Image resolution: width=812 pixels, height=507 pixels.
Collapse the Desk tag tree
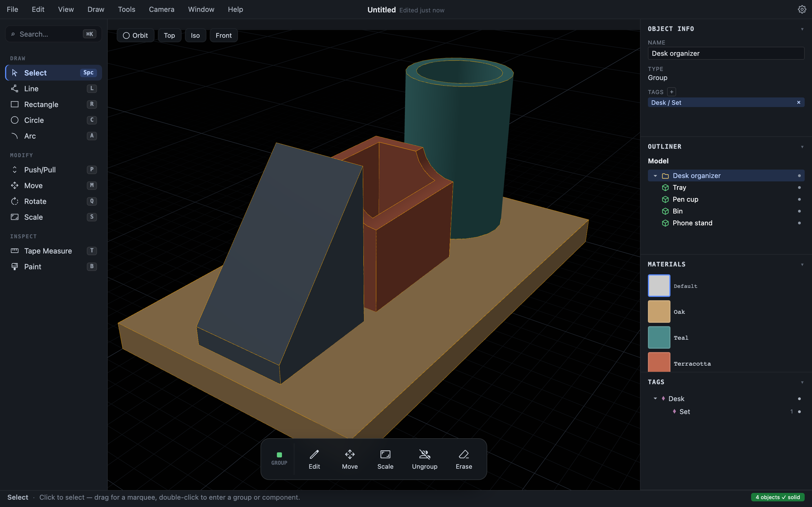coord(655,399)
